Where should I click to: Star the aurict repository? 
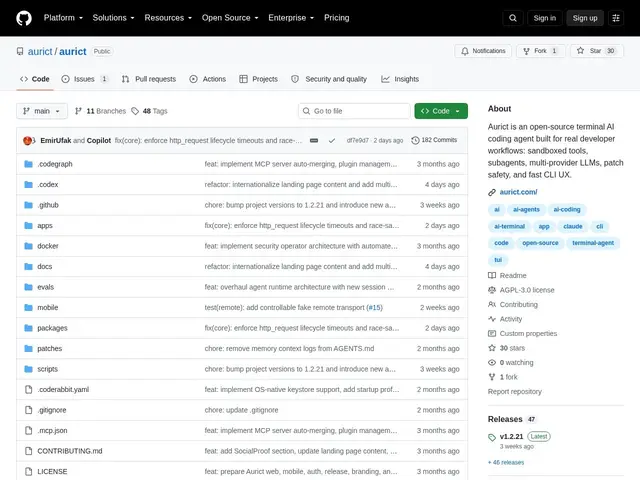tap(596, 51)
